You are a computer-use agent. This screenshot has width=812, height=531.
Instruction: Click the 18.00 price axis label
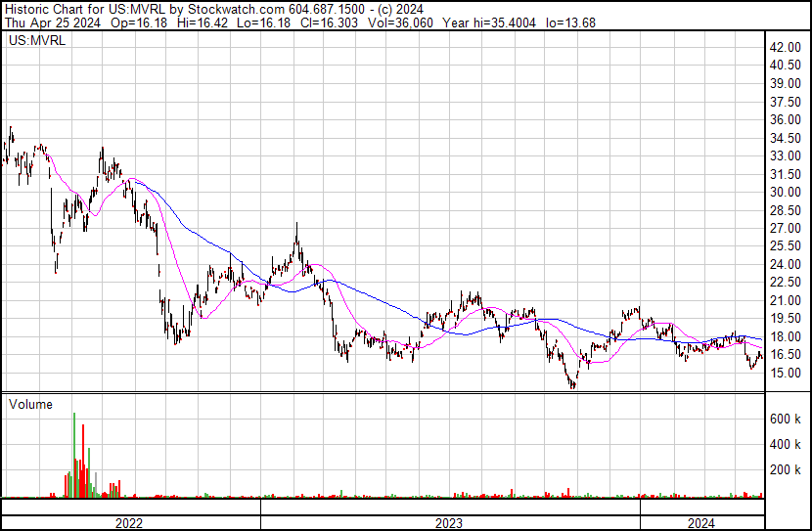point(786,336)
